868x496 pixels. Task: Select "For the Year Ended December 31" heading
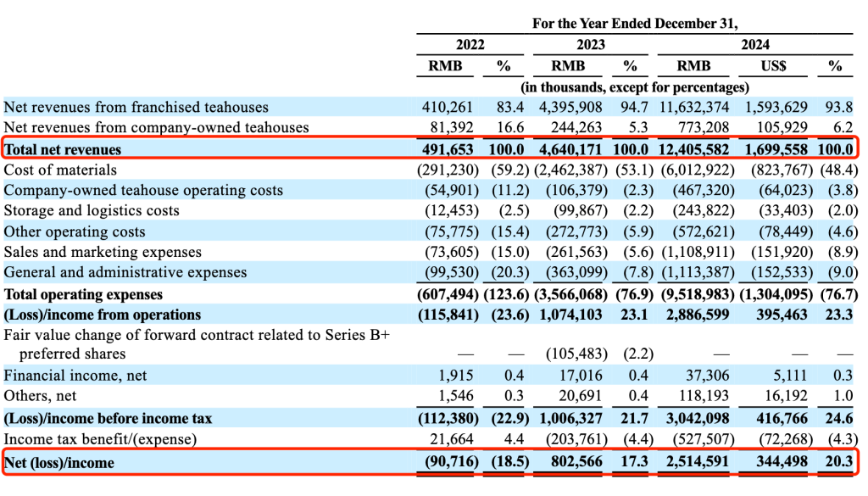point(634,24)
